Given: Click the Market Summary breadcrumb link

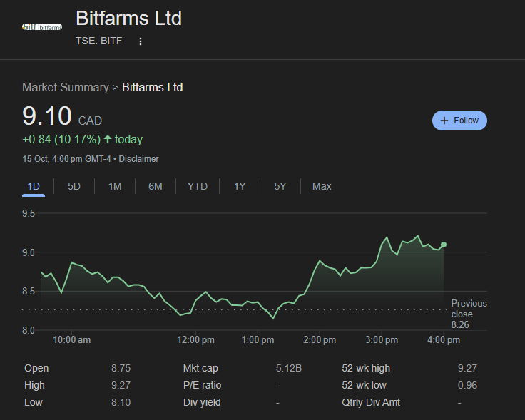Looking at the screenshot, I should click(x=65, y=88).
